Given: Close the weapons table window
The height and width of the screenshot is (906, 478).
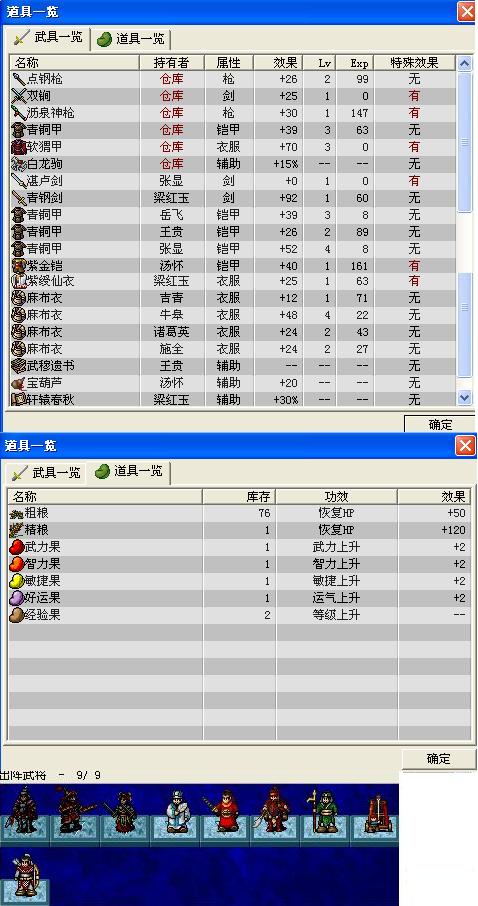Looking at the screenshot, I should coord(466,12).
